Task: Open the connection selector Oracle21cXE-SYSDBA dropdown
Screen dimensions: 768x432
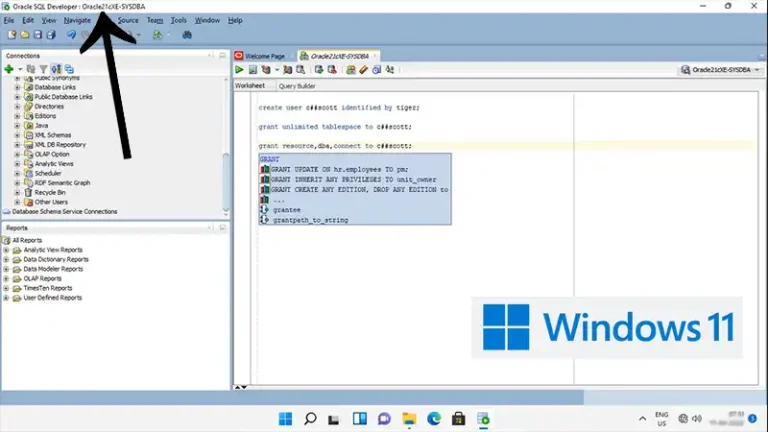Action: tap(720, 70)
